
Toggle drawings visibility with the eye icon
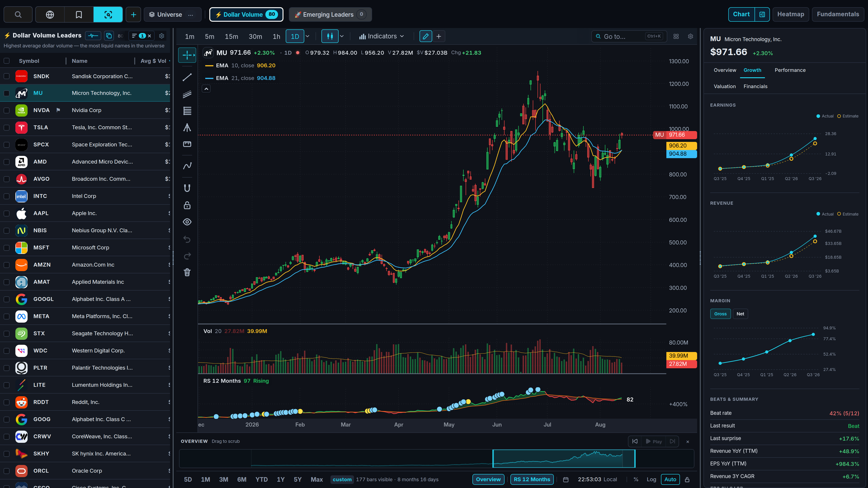pos(187,222)
